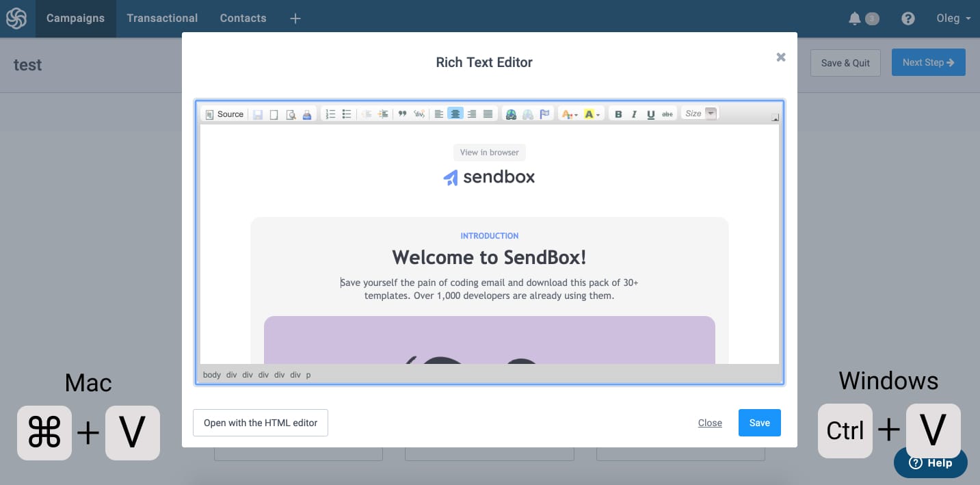Align text right
Viewport: 980px width, 485px height.
point(472,114)
